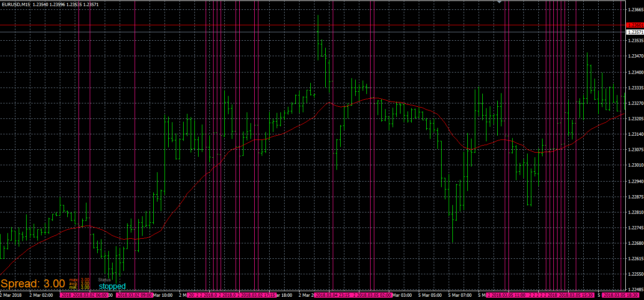This screenshot has height=300, width=644.
Task: Click the gray 'Status' label
Action: [104, 280]
